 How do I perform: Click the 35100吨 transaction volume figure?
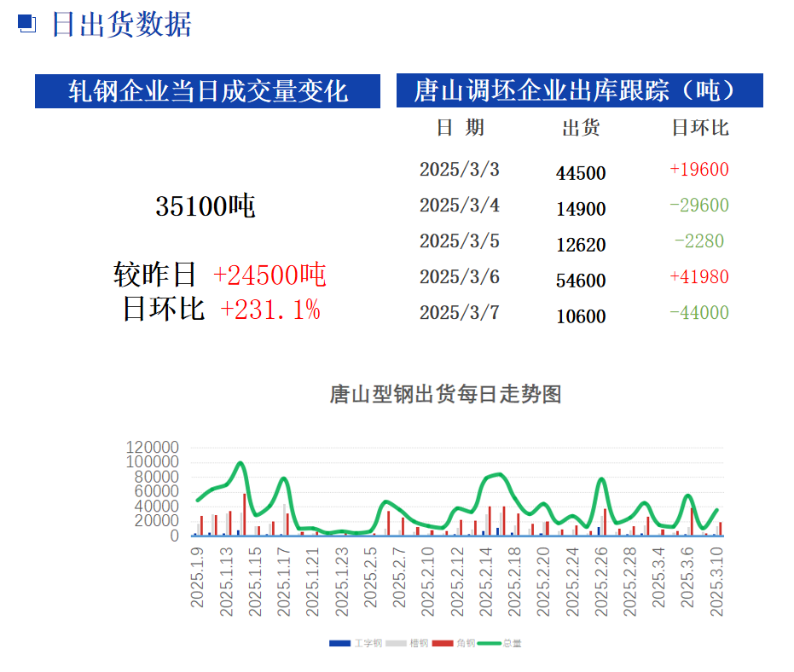pyautogui.click(x=206, y=206)
